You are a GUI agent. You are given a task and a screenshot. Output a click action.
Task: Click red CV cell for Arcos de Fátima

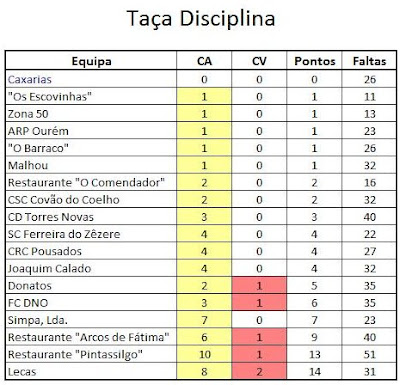click(259, 337)
